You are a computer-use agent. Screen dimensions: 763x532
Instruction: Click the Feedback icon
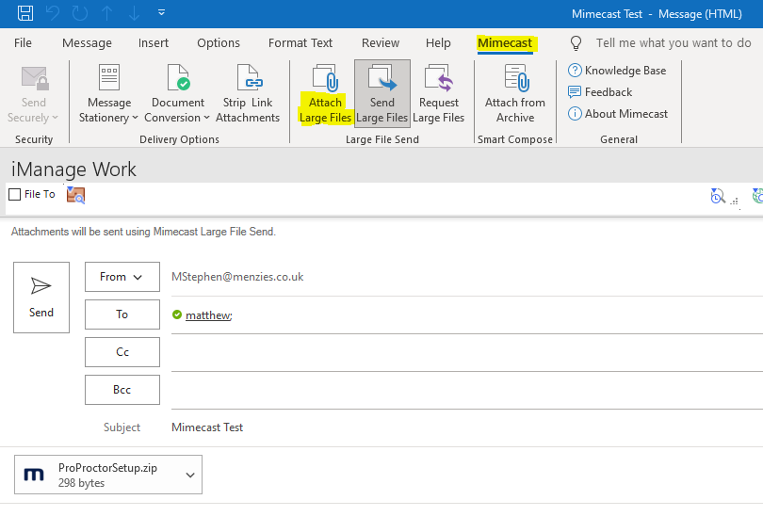tap(575, 92)
